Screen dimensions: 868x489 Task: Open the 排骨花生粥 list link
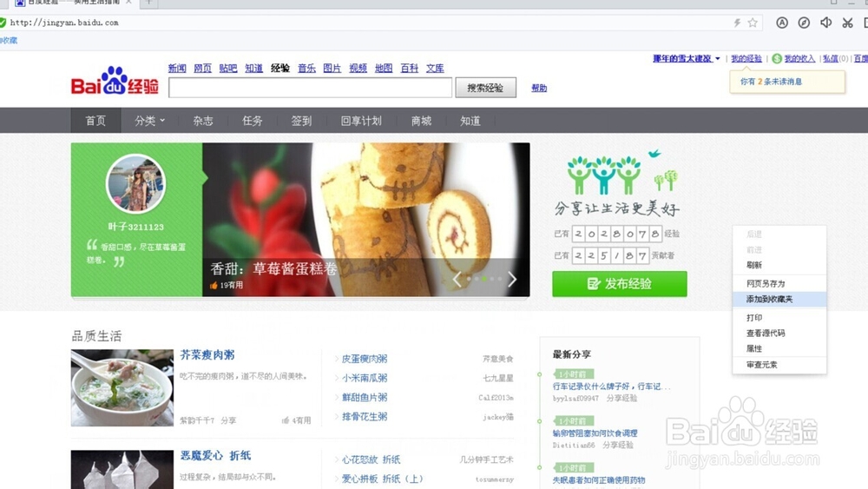tap(365, 416)
